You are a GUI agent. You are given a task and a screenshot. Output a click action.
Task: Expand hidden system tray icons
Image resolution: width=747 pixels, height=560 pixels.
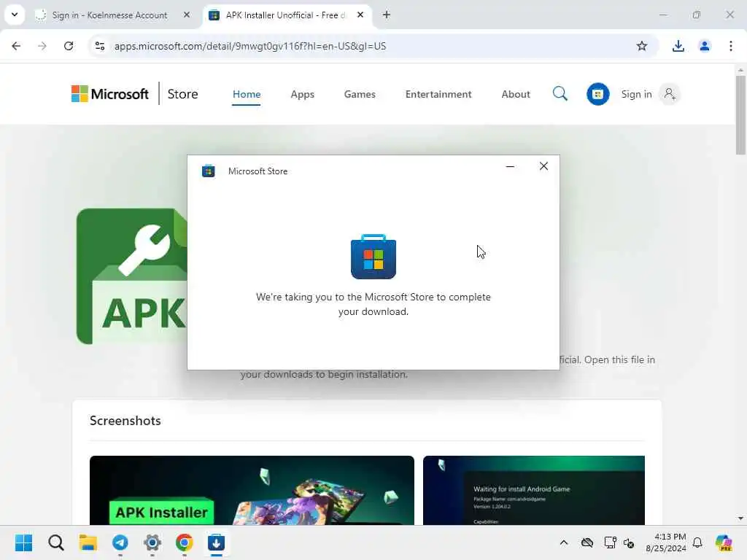point(564,542)
